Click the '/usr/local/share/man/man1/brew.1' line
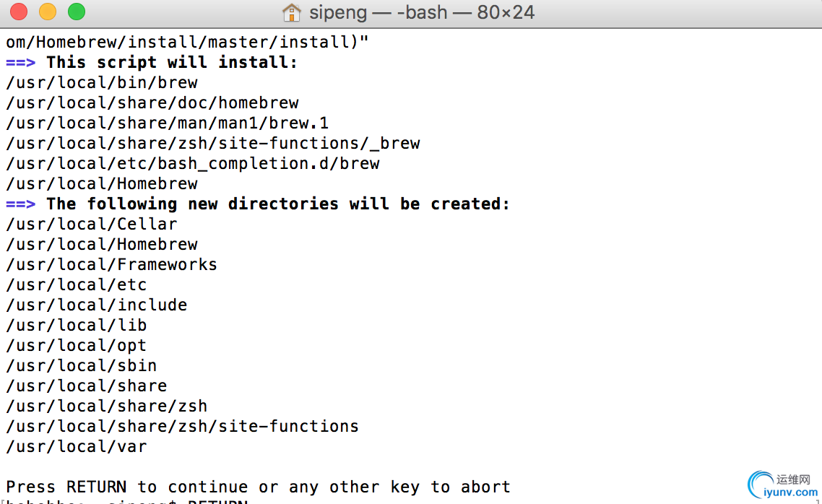The image size is (822, 504). pos(168,123)
